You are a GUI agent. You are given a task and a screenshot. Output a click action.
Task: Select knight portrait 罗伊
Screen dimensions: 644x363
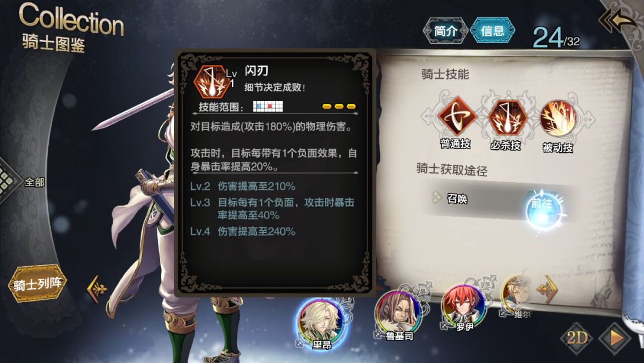463,307
